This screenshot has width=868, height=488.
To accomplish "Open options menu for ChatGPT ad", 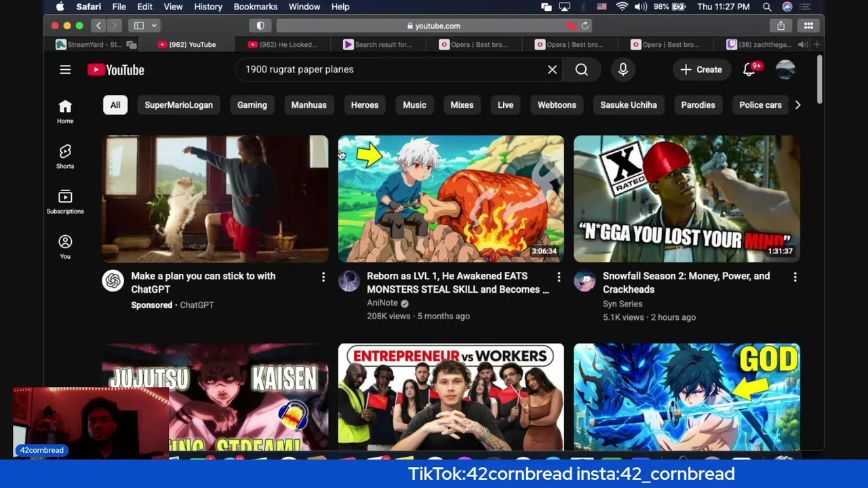I will [x=323, y=277].
